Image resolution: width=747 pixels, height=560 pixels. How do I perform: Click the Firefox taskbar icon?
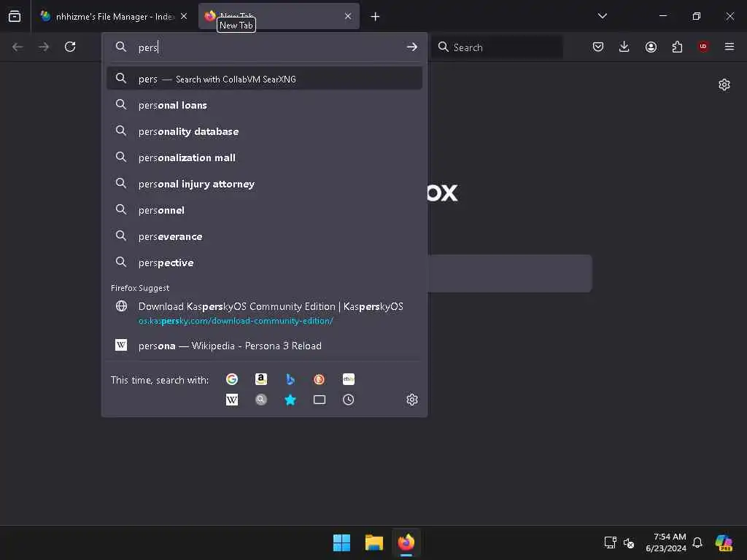click(406, 542)
